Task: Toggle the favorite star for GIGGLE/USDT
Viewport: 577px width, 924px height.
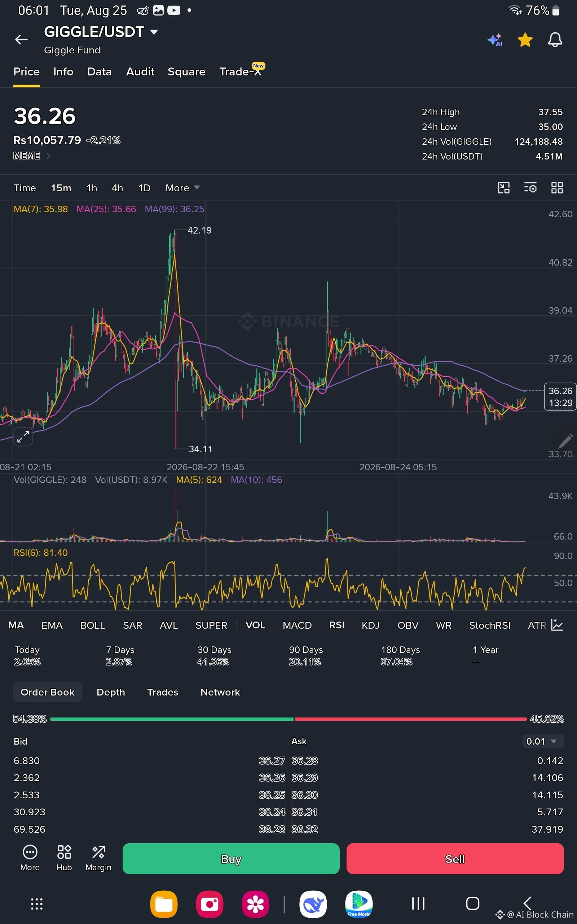Action: pos(525,40)
